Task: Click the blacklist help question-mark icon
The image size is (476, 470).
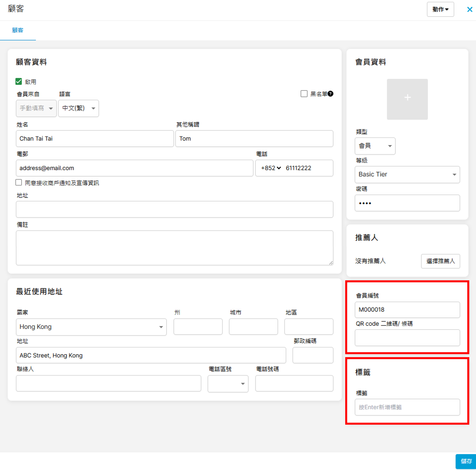Action: coord(330,94)
